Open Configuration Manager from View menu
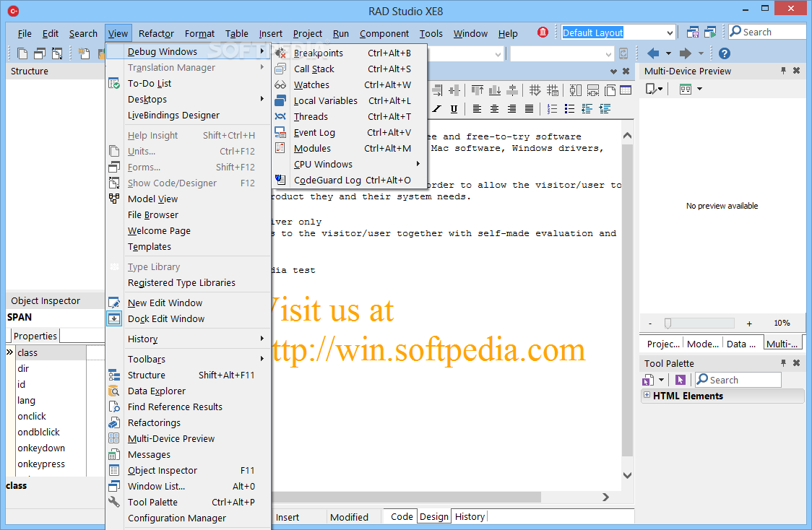 [x=189, y=518]
